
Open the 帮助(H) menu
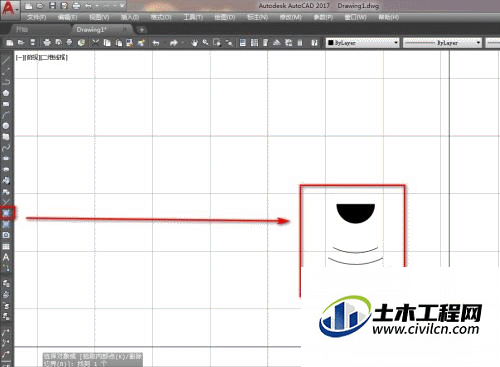click(x=388, y=17)
